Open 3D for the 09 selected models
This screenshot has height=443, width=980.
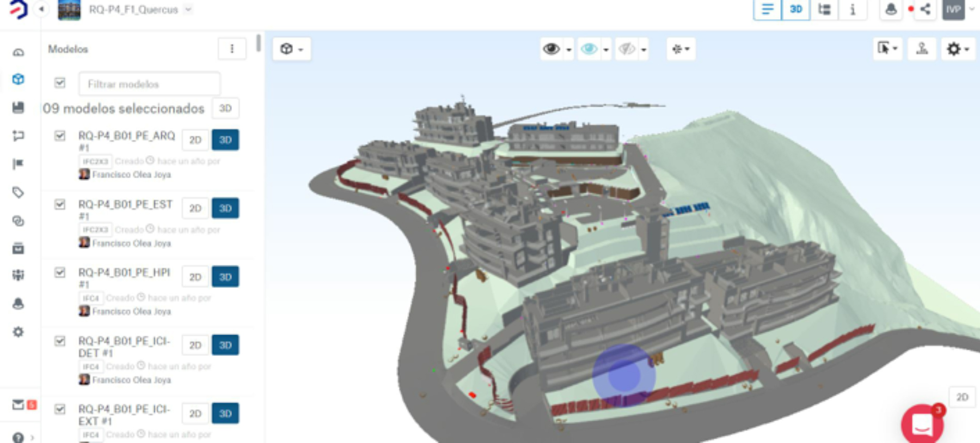tap(225, 108)
